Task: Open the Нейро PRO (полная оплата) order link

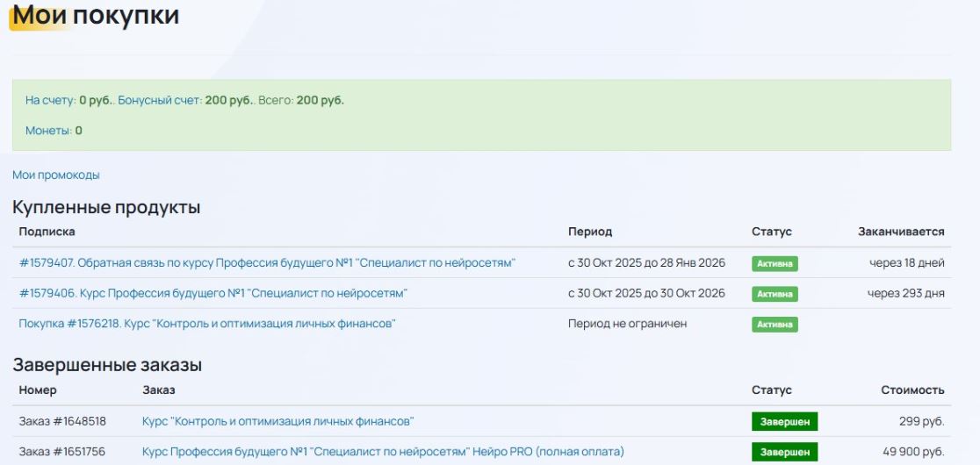Action: coord(383,452)
